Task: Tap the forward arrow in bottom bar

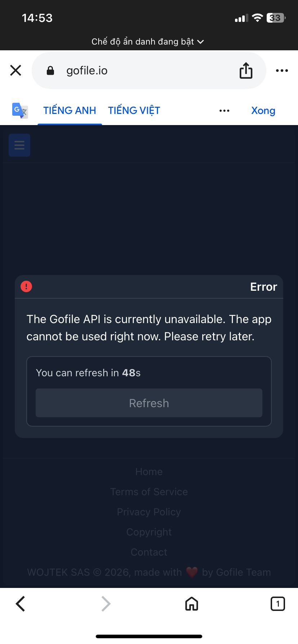Action: point(106,604)
